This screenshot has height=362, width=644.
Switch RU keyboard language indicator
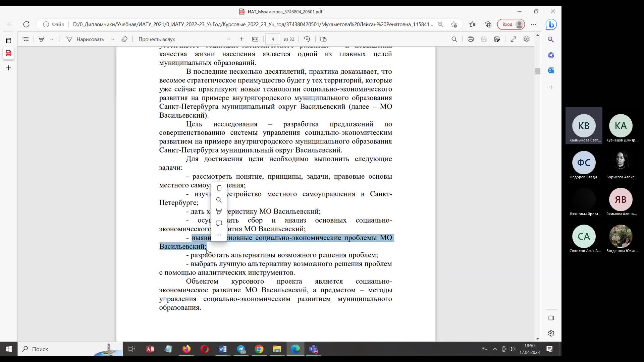point(484,349)
